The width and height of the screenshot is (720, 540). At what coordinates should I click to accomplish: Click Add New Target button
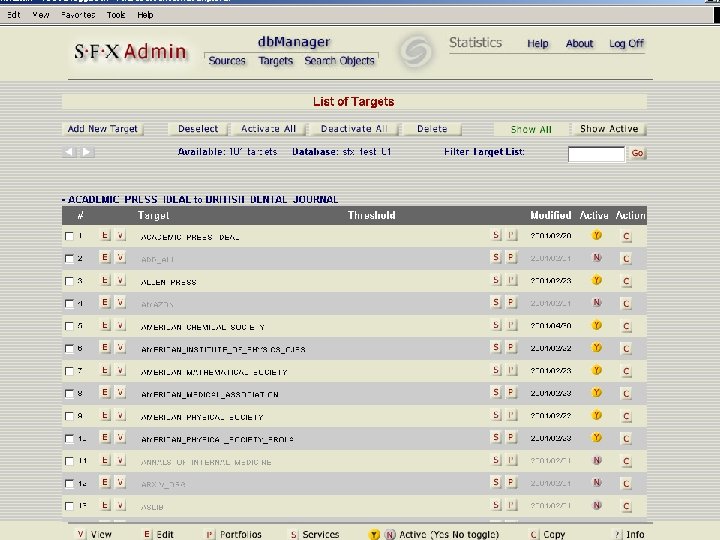click(102, 129)
